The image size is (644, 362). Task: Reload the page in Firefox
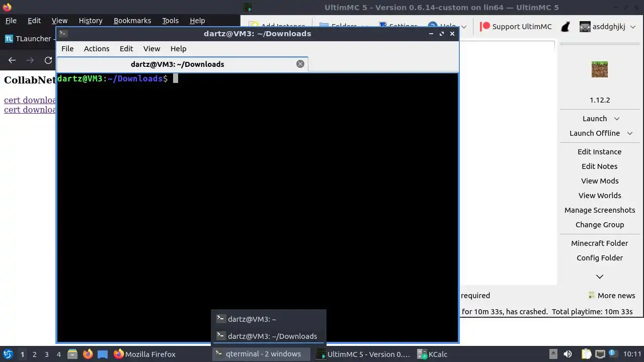coord(48,60)
